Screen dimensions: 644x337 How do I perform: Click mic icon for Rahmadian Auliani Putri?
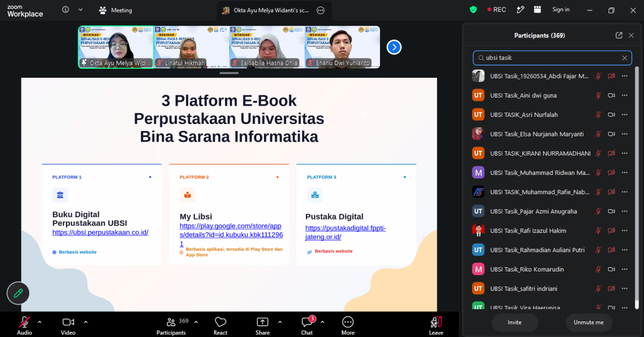pos(598,250)
